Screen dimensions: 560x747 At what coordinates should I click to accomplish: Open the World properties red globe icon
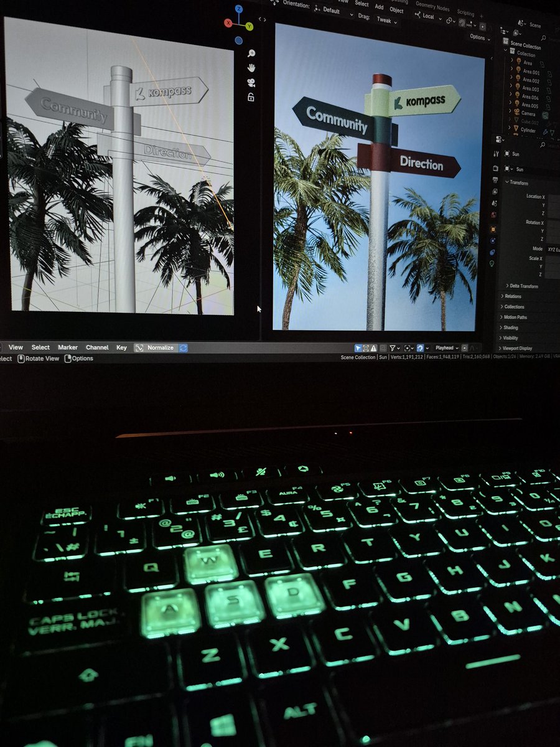pos(493,215)
